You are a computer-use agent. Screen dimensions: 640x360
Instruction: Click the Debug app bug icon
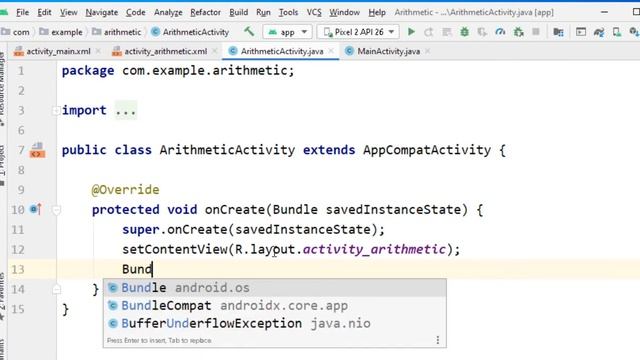[x=464, y=31]
